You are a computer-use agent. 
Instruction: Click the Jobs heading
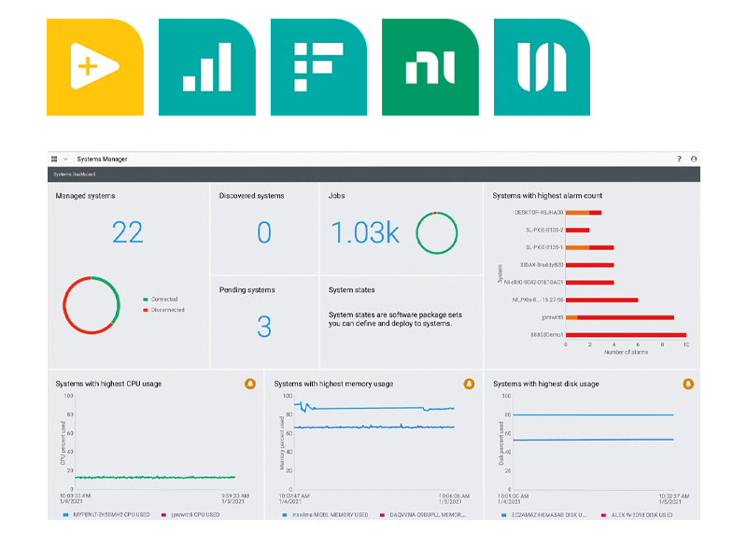tap(336, 196)
